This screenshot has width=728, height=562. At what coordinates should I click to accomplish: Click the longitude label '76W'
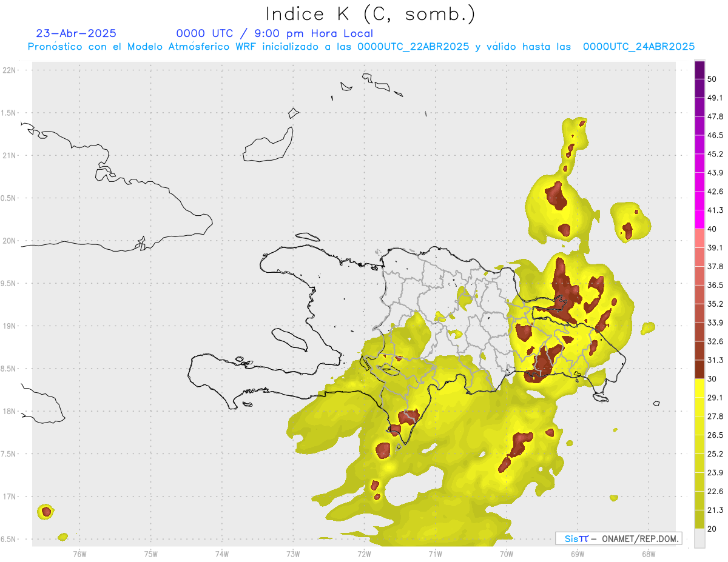(79, 554)
